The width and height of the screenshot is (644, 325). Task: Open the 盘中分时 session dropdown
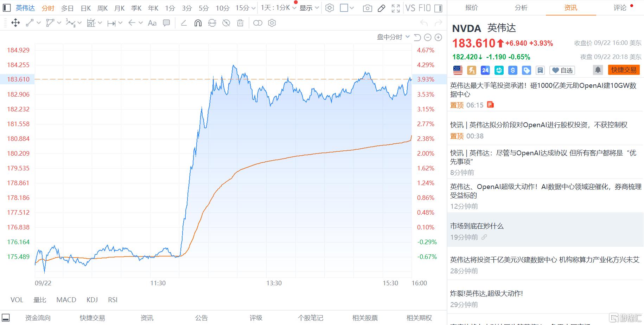pyautogui.click(x=393, y=37)
